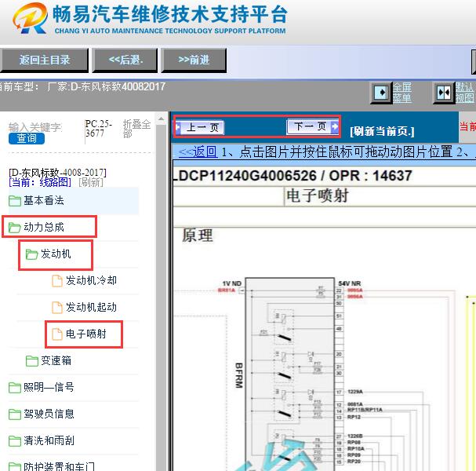Viewport: 476px width, 471px height.
Task: Click the 发动机起动 document icon
Action: [57, 308]
